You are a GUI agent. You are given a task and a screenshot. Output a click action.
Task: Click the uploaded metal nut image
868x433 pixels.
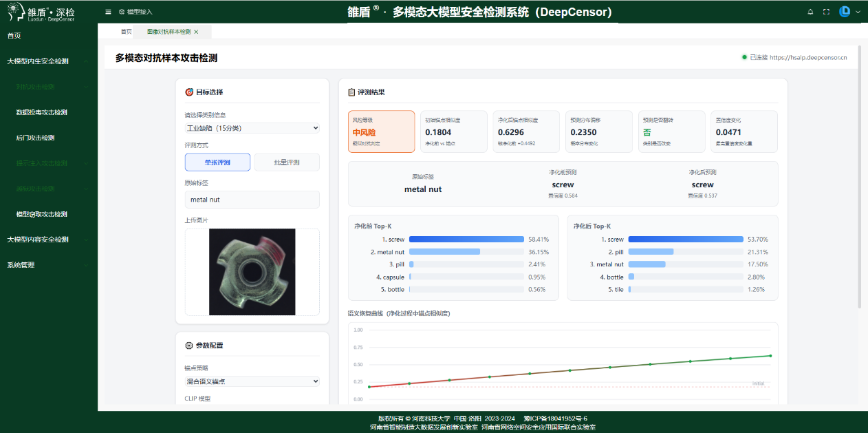[252, 272]
